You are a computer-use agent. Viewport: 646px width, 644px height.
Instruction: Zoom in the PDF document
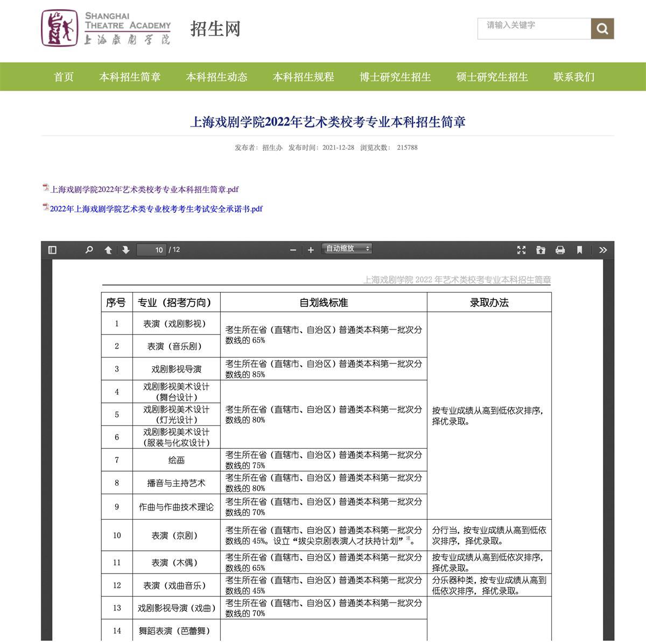coord(311,250)
